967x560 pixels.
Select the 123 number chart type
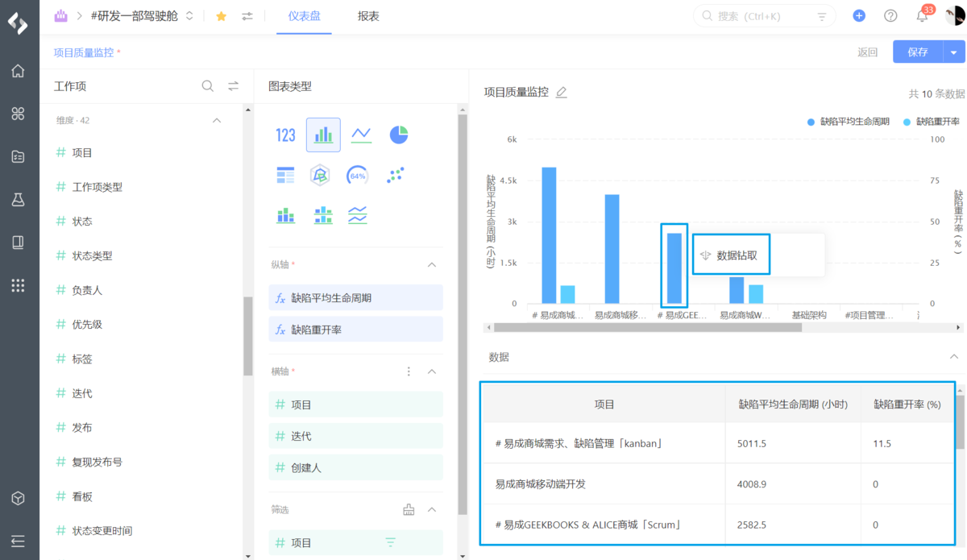[285, 135]
